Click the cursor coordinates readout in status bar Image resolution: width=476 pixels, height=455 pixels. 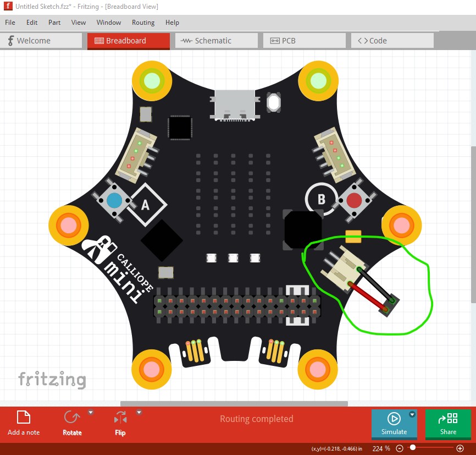tap(336, 448)
